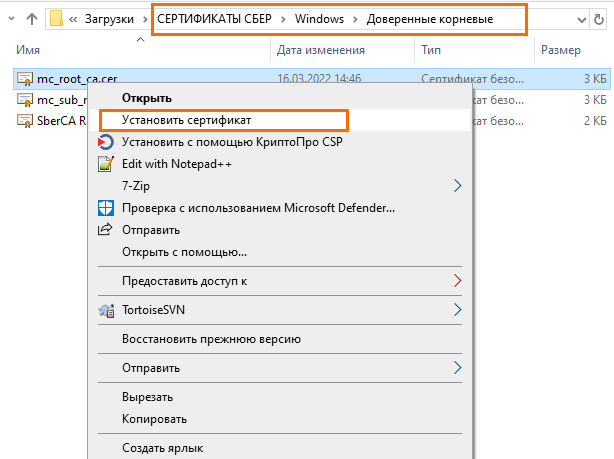Image resolution: width=614 pixels, height=459 pixels.
Task: Click the folder icon in address bar
Action: (x=57, y=19)
